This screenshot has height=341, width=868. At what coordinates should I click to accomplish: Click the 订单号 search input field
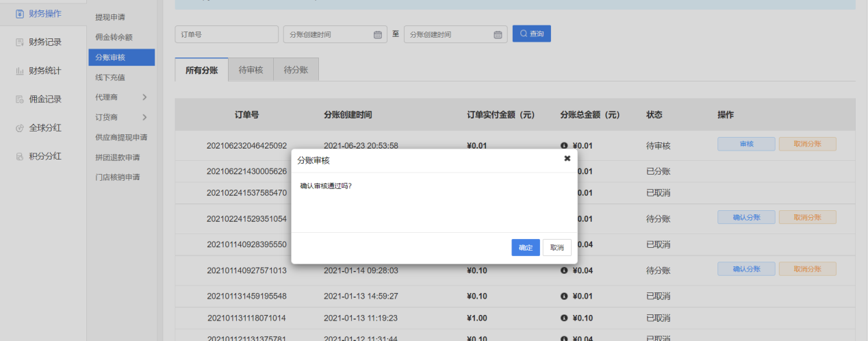coord(227,34)
